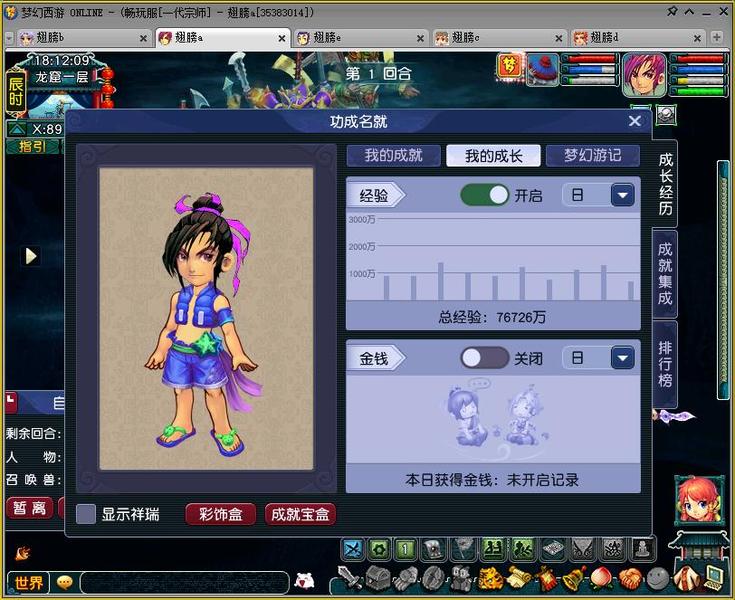Click the sword attack icon in bottom bar

[351, 579]
